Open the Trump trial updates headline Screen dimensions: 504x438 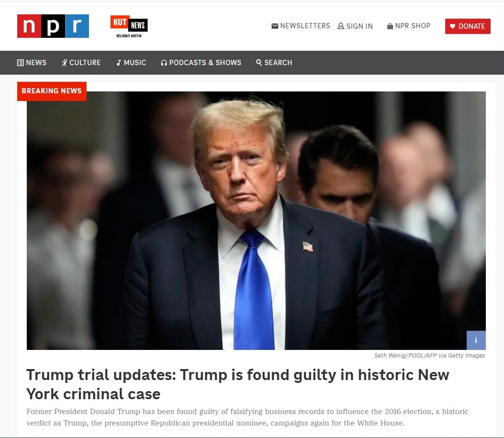tap(238, 384)
